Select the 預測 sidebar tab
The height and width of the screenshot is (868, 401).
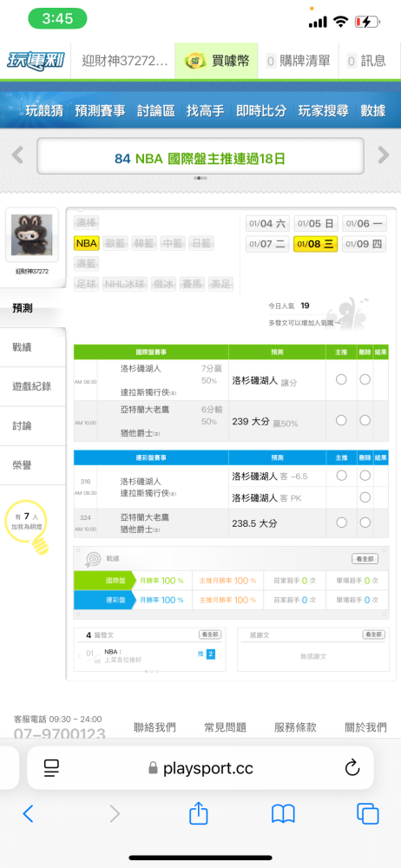[33, 308]
